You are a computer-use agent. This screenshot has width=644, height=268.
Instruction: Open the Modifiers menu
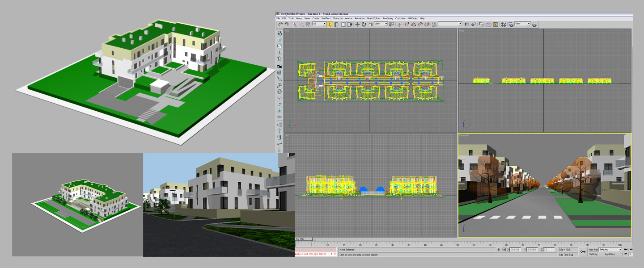pyautogui.click(x=326, y=18)
